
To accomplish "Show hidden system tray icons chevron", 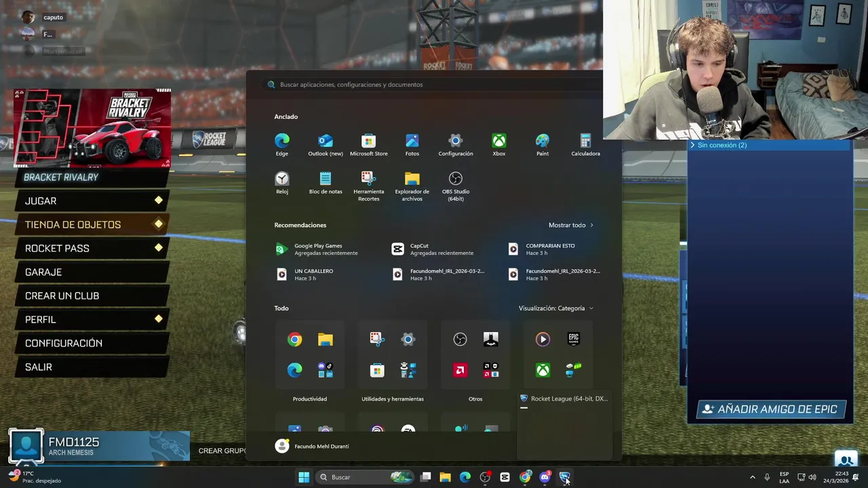I will pyautogui.click(x=752, y=477).
